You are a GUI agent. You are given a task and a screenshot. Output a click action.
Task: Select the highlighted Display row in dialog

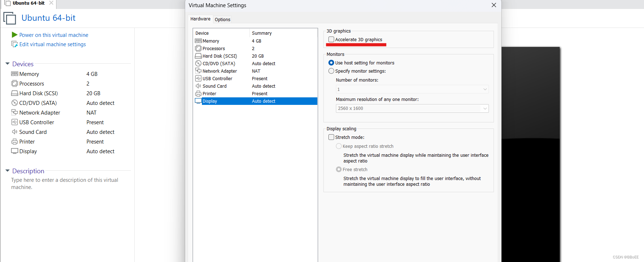[x=255, y=101]
